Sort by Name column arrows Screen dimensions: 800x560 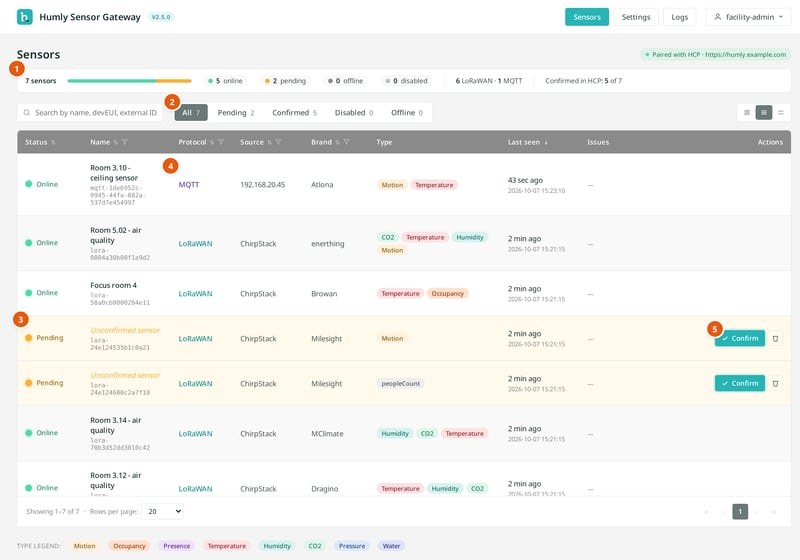tap(116, 142)
